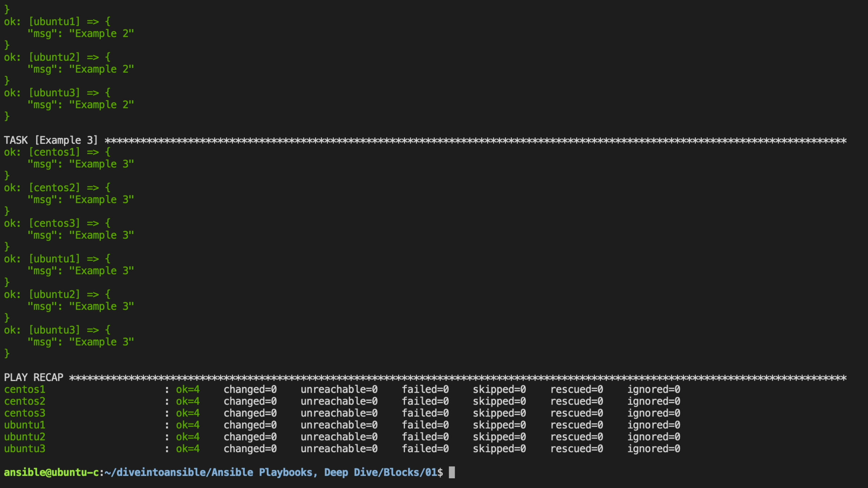Click ignored=0 in the centos2 recap row

[654, 401]
